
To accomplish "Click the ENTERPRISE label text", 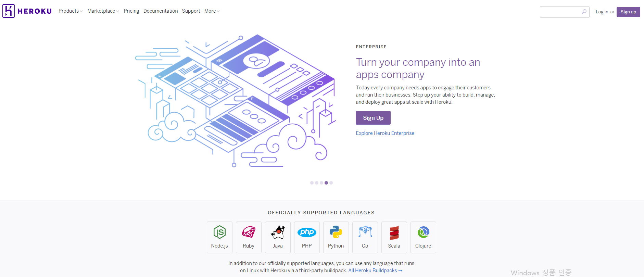I will point(371,47).
